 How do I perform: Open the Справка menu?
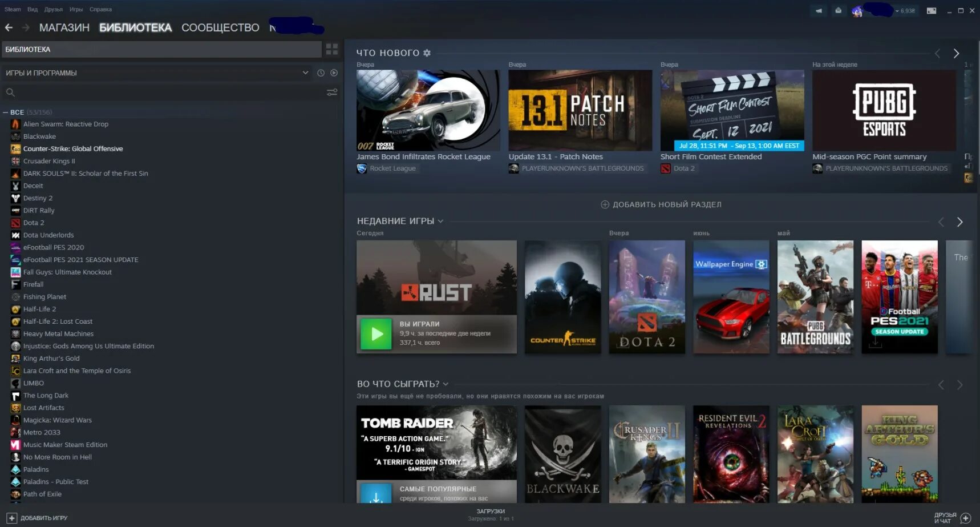[100, 9]
